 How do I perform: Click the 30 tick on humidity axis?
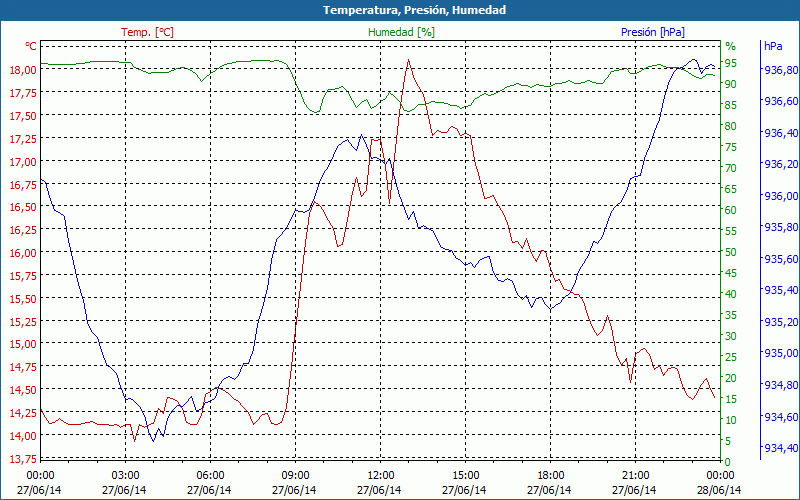pyautogui.click(x=731, y=336)
